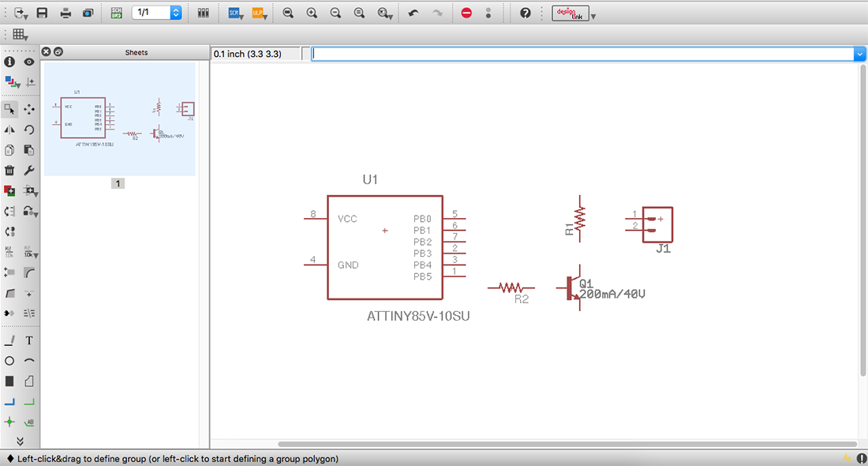
Task: Click the Zoom in icon
Action: click(312, 13)
